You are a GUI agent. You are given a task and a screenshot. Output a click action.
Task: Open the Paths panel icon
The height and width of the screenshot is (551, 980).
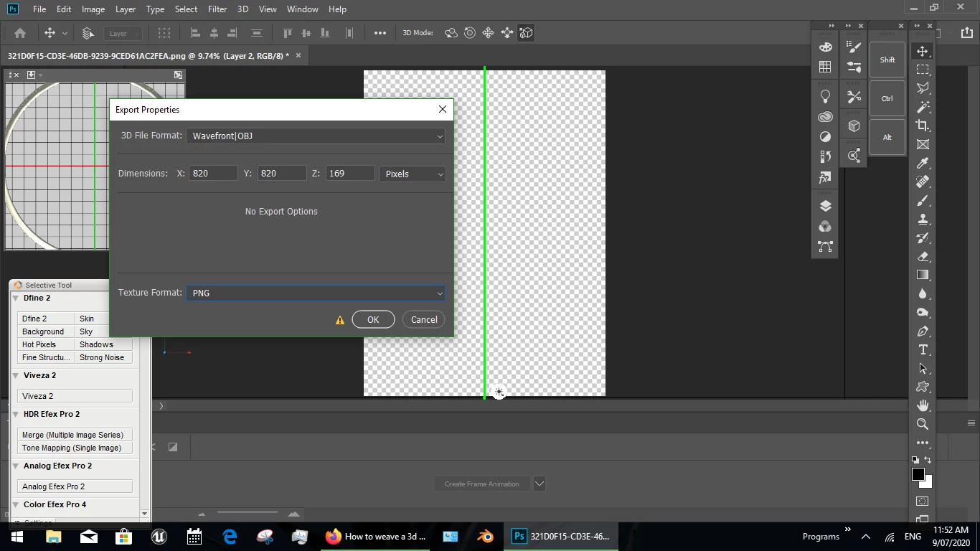[825, 246]
